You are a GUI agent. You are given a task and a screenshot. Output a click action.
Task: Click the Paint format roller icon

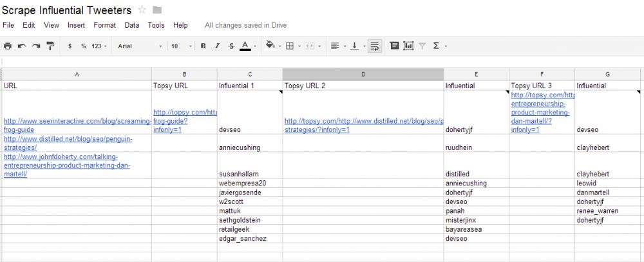(x=50, y=46)
